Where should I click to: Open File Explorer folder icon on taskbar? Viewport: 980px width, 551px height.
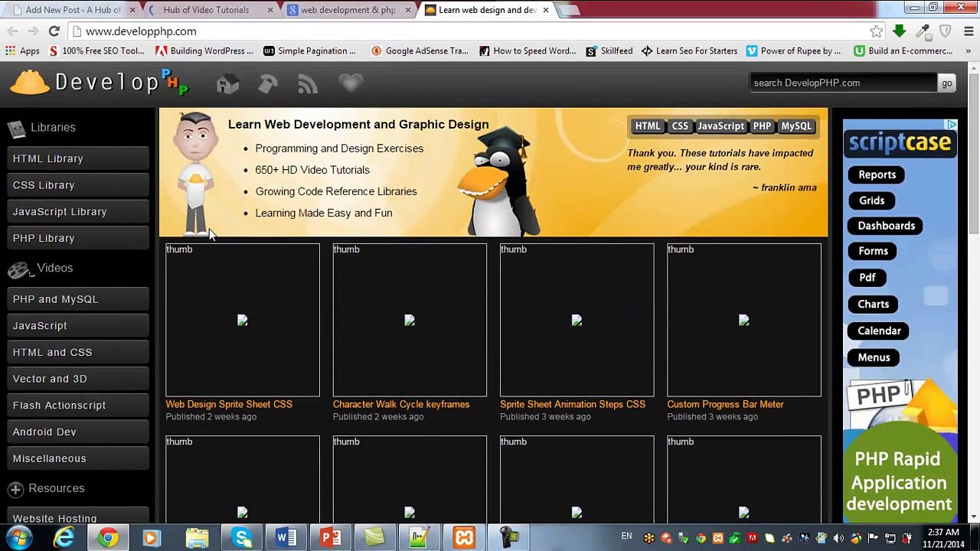[x=198, y=537]
